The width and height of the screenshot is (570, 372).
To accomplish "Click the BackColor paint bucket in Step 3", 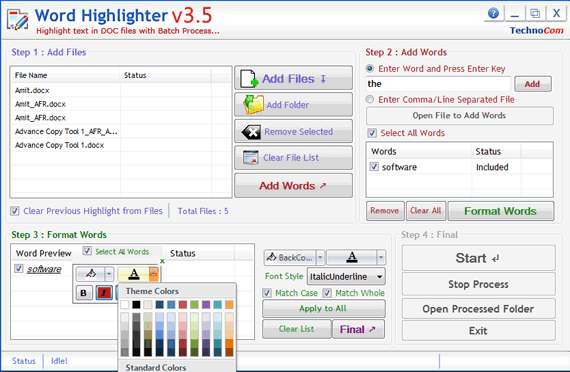I will [272, 257].
